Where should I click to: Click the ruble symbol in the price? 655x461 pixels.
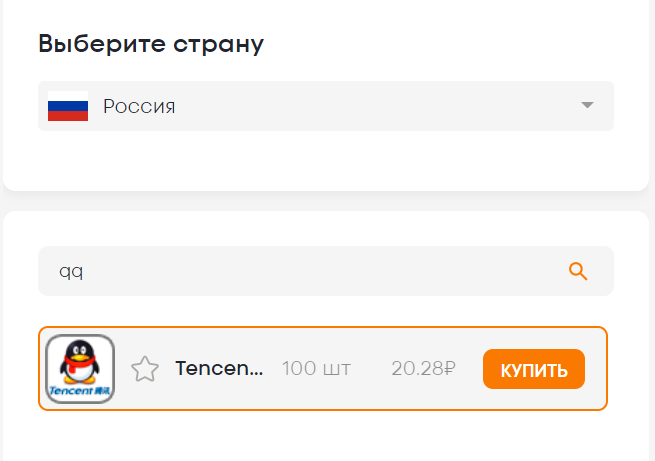pos(449,368)
